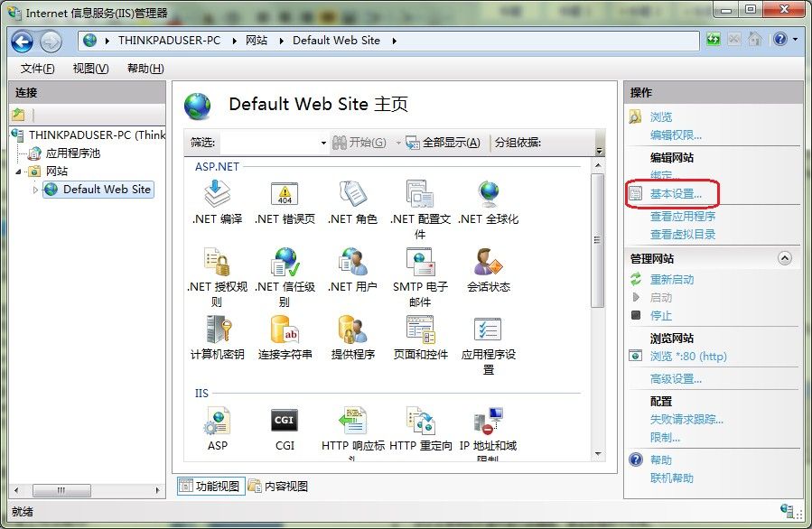
Task: Open the SMTP 电子邮件 feature icon
Action: (x=420, y=261)
